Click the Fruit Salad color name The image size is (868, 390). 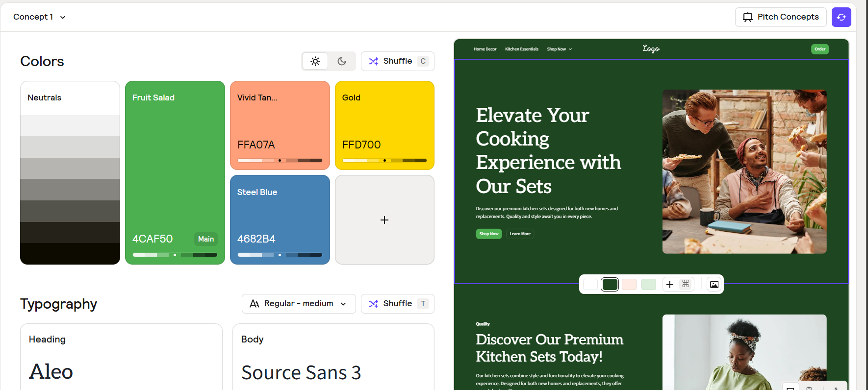pos(153,98)
